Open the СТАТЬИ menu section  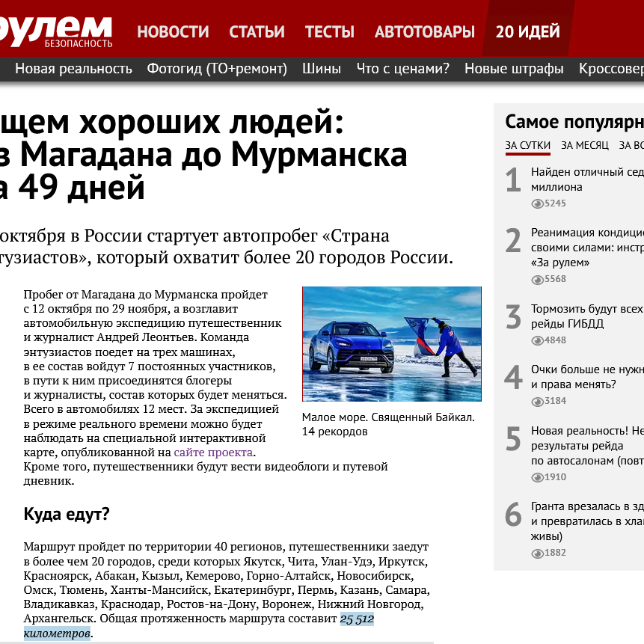[257, 31]
